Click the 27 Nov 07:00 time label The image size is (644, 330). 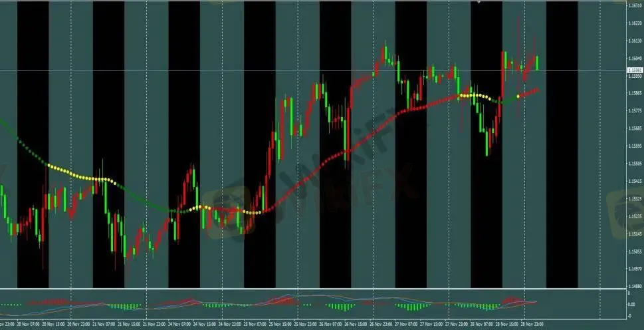[x=406, y=324]
